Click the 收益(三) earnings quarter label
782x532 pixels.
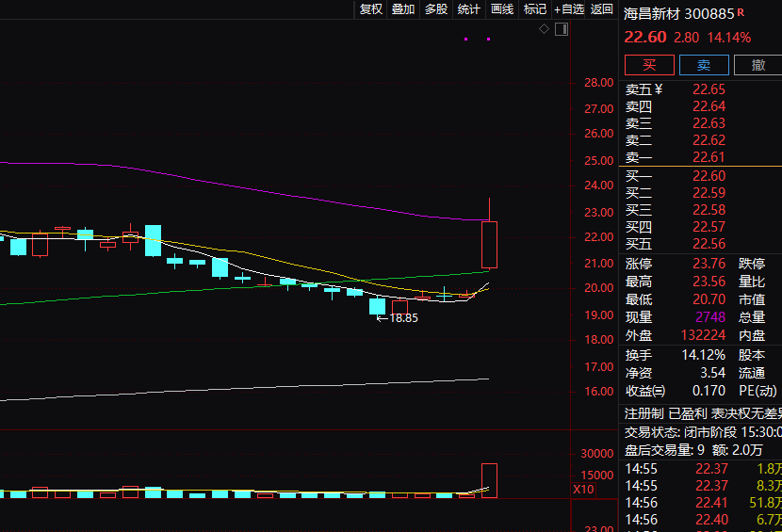coord(645,391)
